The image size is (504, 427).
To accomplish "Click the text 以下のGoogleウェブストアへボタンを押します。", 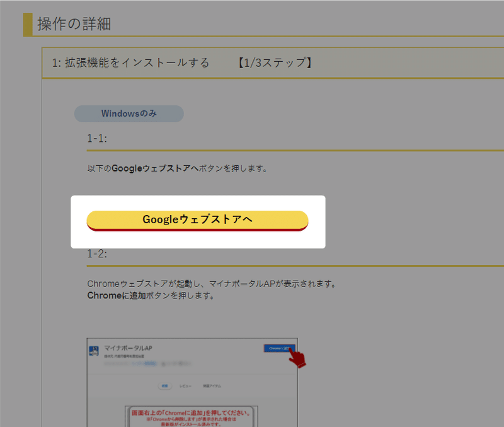I will (x=178, y=168).
